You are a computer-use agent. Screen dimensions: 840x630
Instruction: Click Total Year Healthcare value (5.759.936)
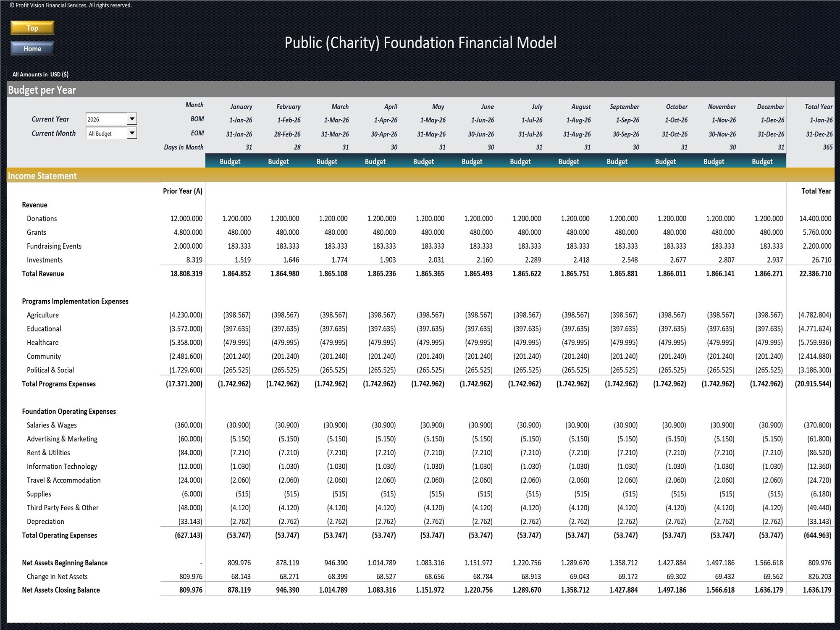point(815,343)
